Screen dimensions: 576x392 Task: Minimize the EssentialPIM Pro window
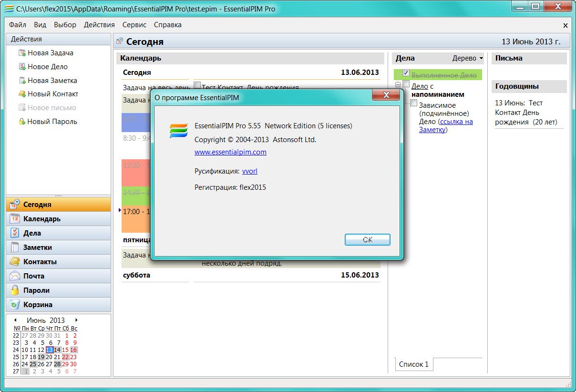click(519, 6)
